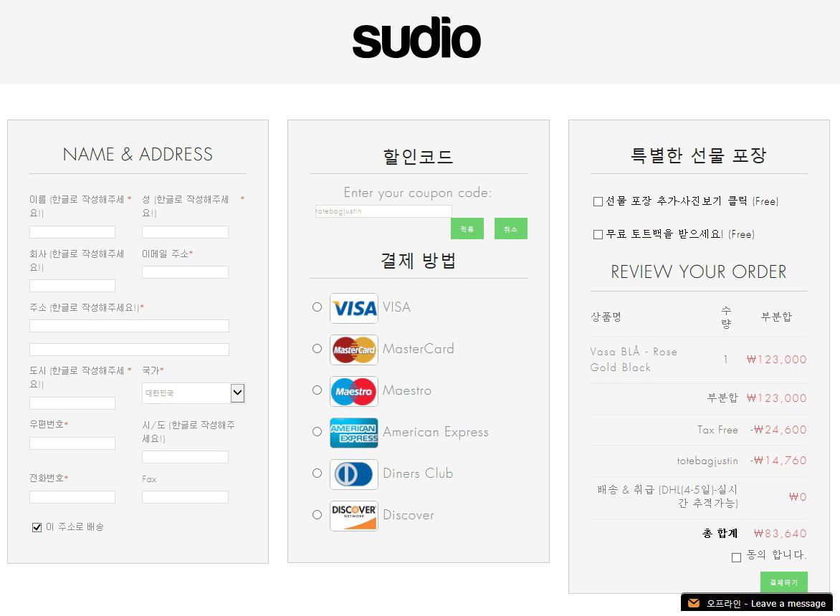This screenshot has height=616, width=840.
Task: Click the VISA card logo
Action: click(353, 308)
